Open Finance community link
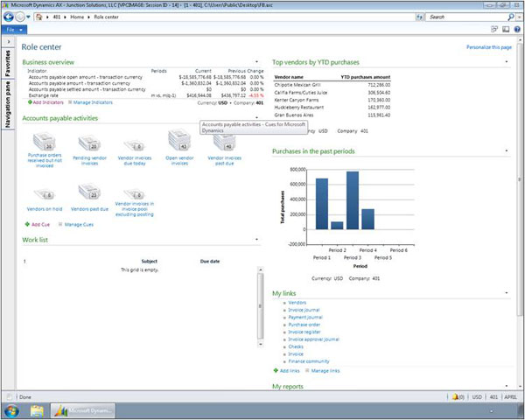Viewport: 525px width, 420px height. pos(309,361)
